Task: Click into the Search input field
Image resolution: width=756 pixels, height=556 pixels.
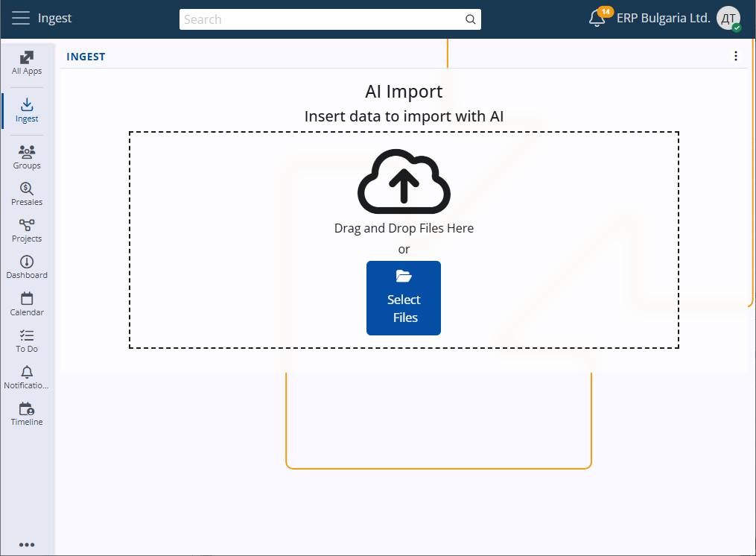Action: click(x=320, y=19)
